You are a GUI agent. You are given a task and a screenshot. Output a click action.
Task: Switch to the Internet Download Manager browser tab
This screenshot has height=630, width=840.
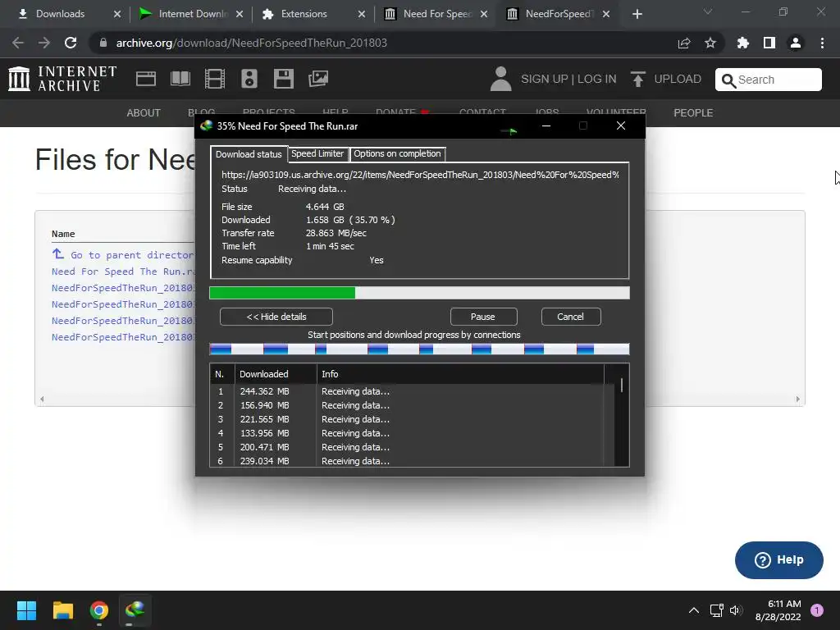tap(189, 14)
